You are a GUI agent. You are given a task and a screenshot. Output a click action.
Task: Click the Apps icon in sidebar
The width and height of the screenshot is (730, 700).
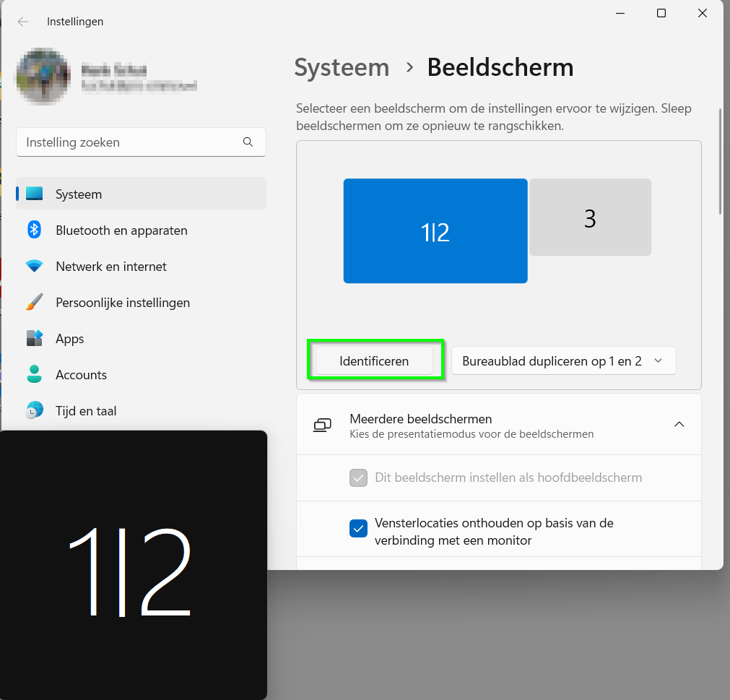coord(35,339)
